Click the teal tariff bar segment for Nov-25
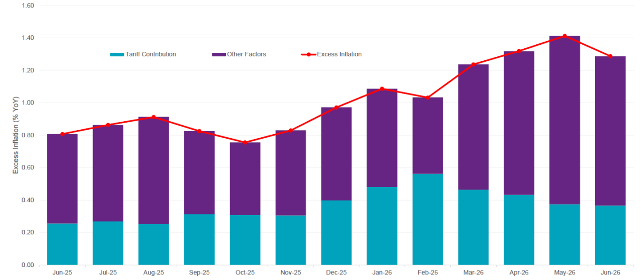Screen dimensions: 644x280 (x=290, y=240)
